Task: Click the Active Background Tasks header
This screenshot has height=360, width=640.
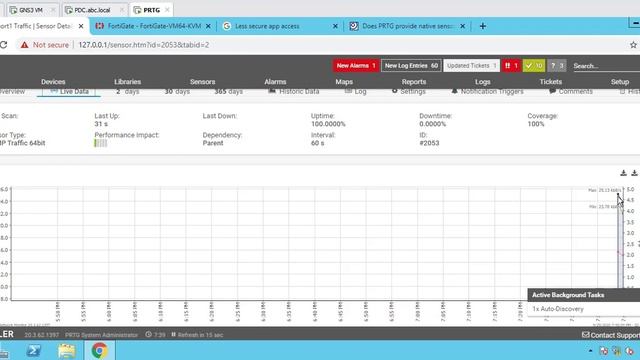Action: pos(584,295)
